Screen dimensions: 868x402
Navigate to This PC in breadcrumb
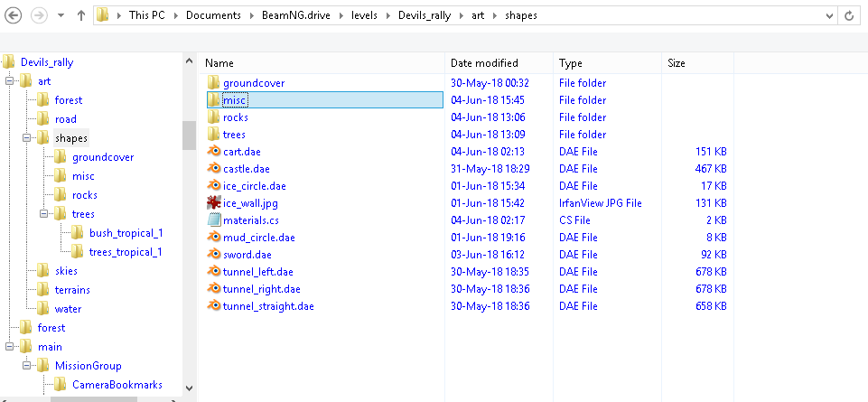pyautogui.click(x=146, y=15)
